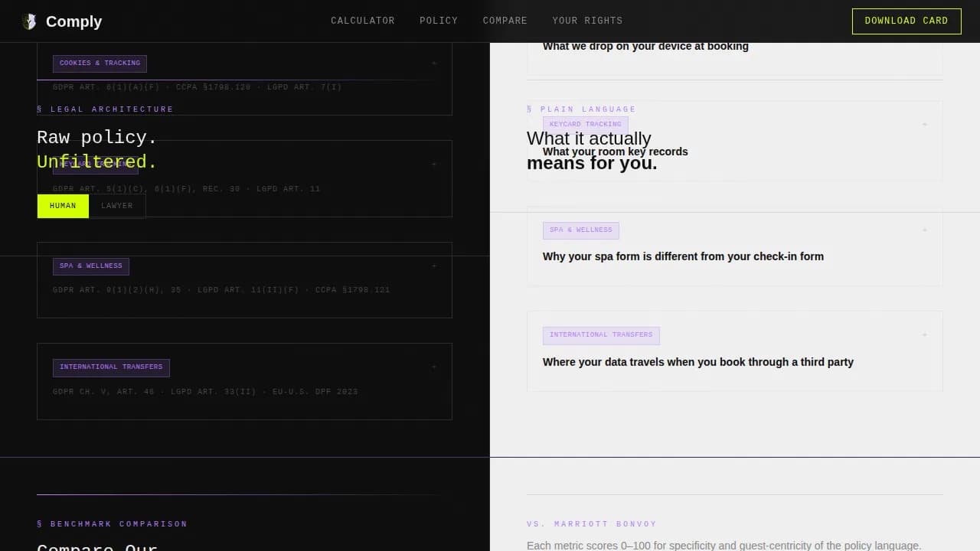Click the Cookies & Tracking chip
Screen dimensions: 980x551
(x=100, y=63)
